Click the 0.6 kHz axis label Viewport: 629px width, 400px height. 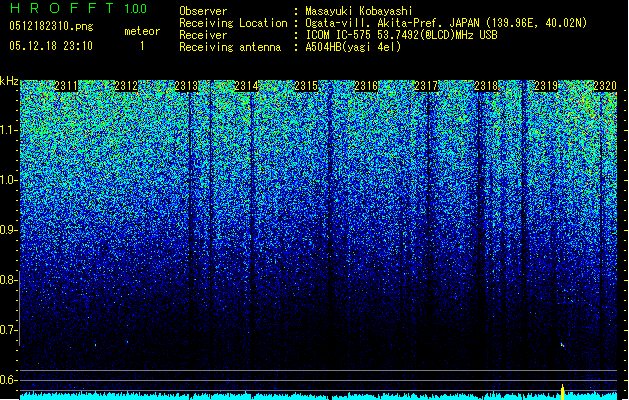coord(8,380)
